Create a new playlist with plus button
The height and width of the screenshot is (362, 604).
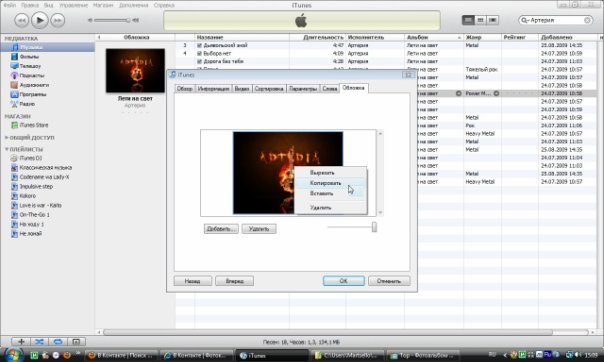21,342
